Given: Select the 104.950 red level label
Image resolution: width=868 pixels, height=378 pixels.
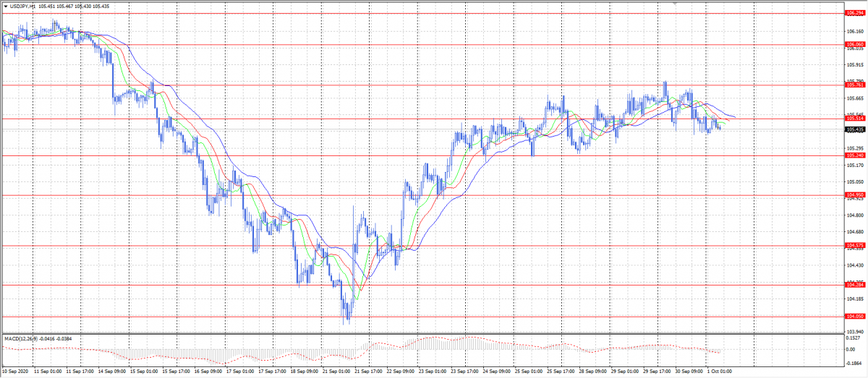Looking at the screenshot, I should [855, 195].
